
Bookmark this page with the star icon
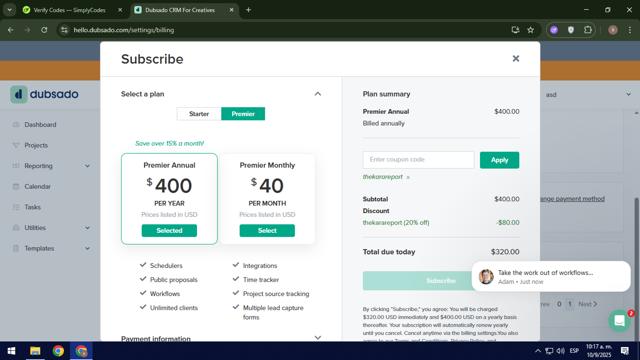pos(530,30)
